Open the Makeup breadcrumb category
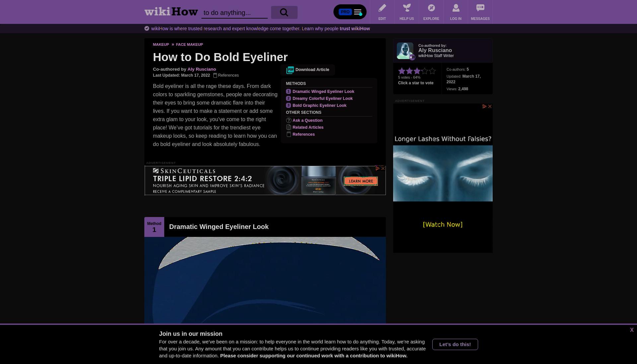This screenshot has height=364, width=637. (x=161, y=44)
